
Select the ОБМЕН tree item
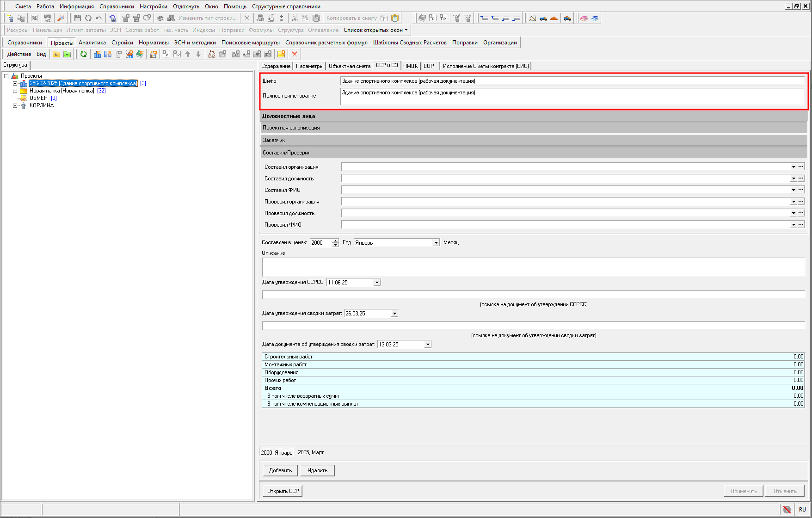pyautogui.click(x=38, y=98)
